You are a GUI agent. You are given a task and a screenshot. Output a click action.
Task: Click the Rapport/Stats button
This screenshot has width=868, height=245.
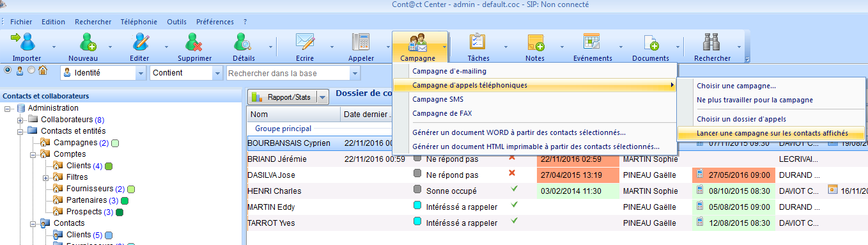coord(283,97)
